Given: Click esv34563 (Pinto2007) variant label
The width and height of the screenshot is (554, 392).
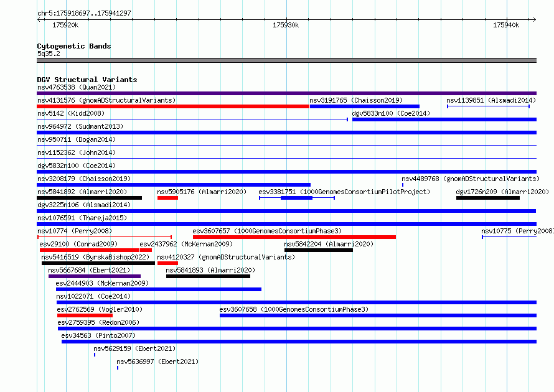Looking at the screenshot, I should [98, 335].
